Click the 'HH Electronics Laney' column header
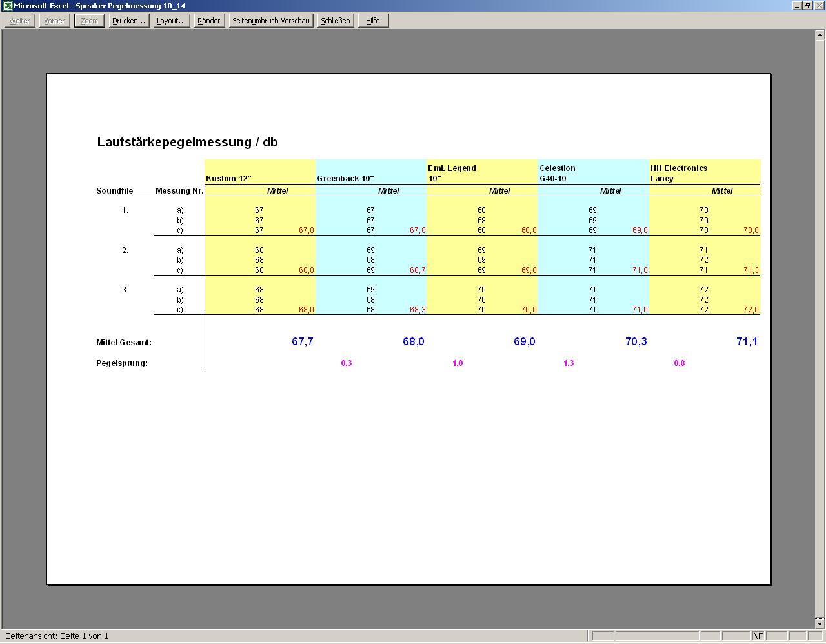This screenshot has height=644, width=826. tap(679, 173)
